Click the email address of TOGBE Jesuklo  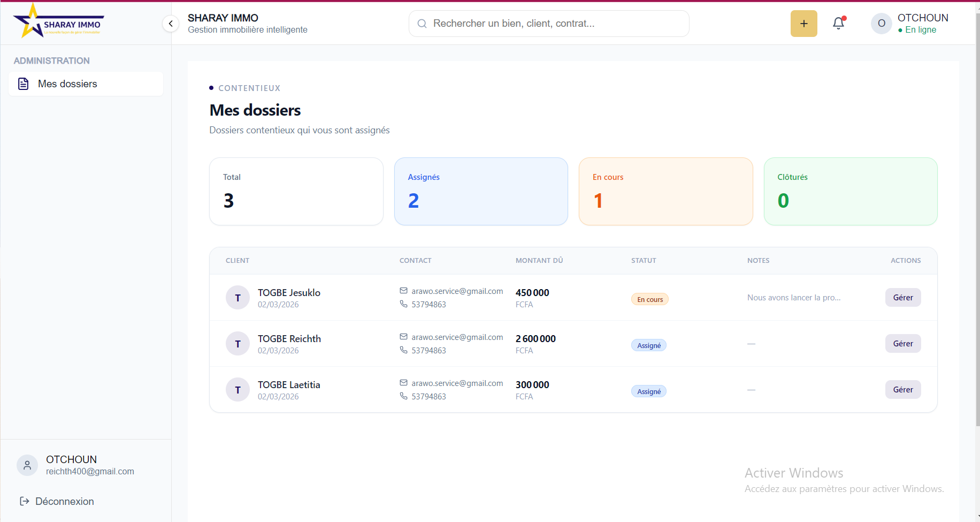[x=457, y=291]
